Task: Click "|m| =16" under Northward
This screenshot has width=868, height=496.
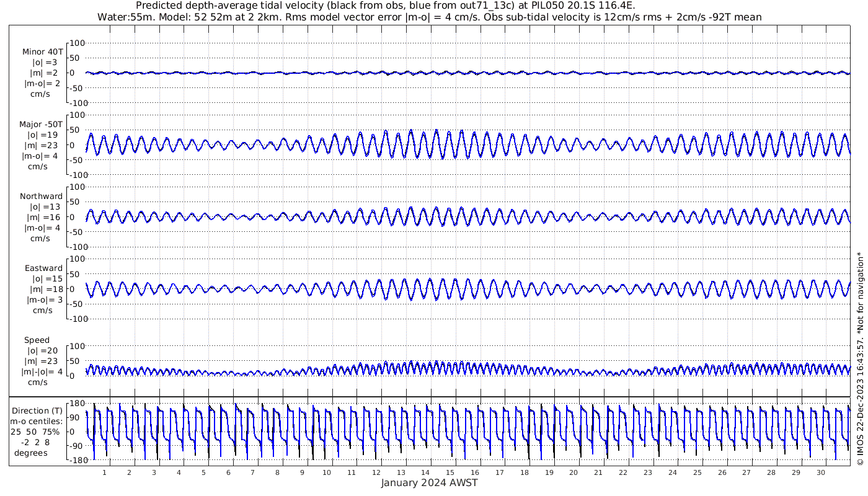Action: [45, 218]
